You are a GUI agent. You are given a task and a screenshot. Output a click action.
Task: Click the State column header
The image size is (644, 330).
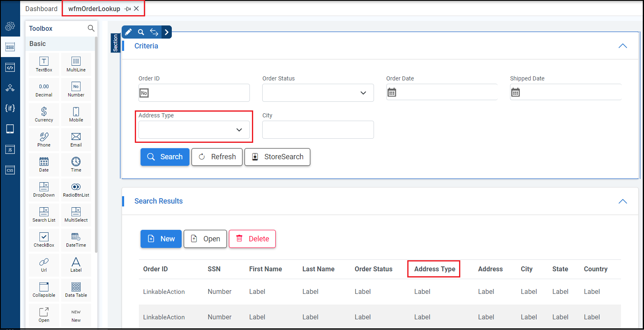(560, 269)
